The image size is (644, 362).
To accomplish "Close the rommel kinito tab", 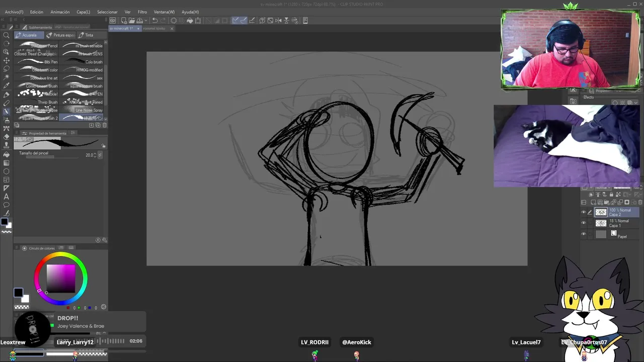I will [x=172, y=29].
